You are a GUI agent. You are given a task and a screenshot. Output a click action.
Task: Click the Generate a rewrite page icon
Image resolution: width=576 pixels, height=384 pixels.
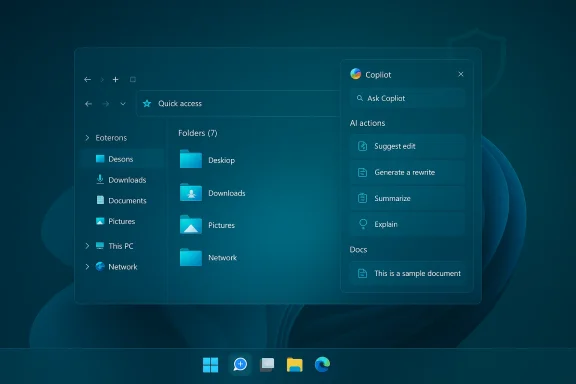(x=363, y=172)
